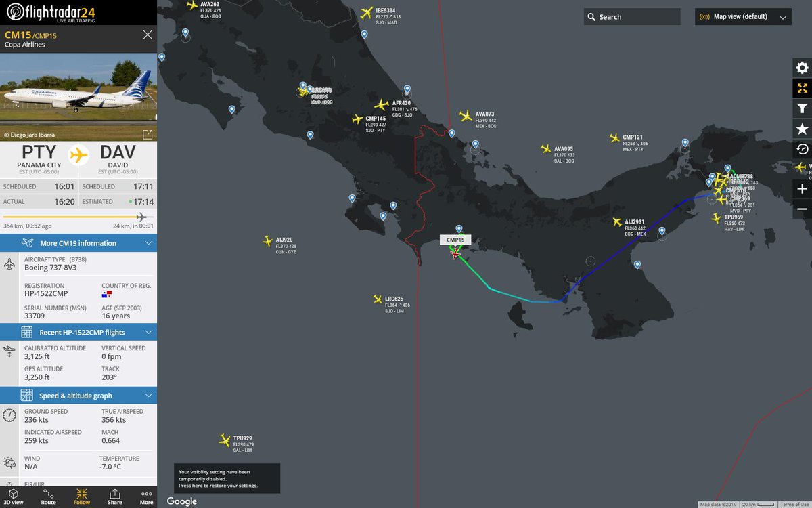Click the Google logo on map

click(x=182, y=501)
